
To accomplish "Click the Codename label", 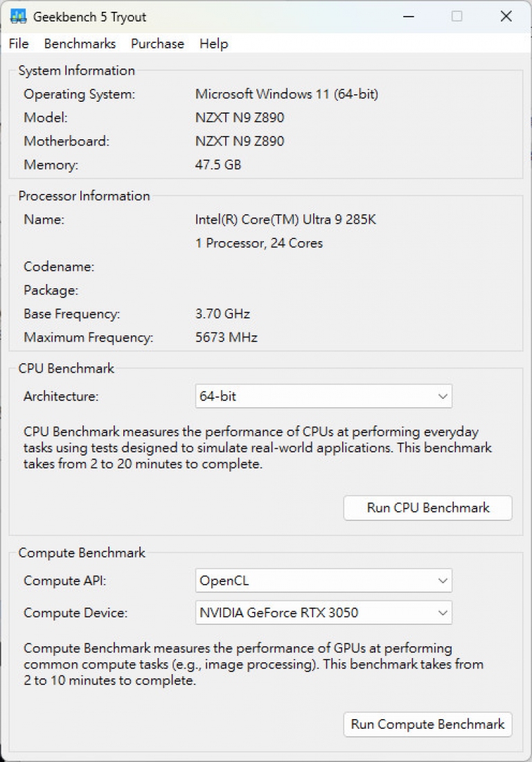I will 59,267.
